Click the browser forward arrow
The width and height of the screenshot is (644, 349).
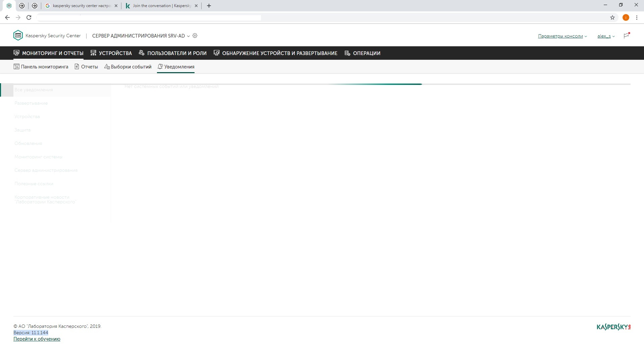tap(18, 17)
